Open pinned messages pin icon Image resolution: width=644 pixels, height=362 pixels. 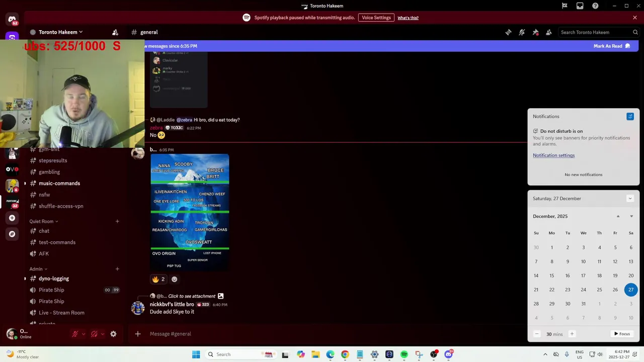pyautogui.click(x=535, y=32)
